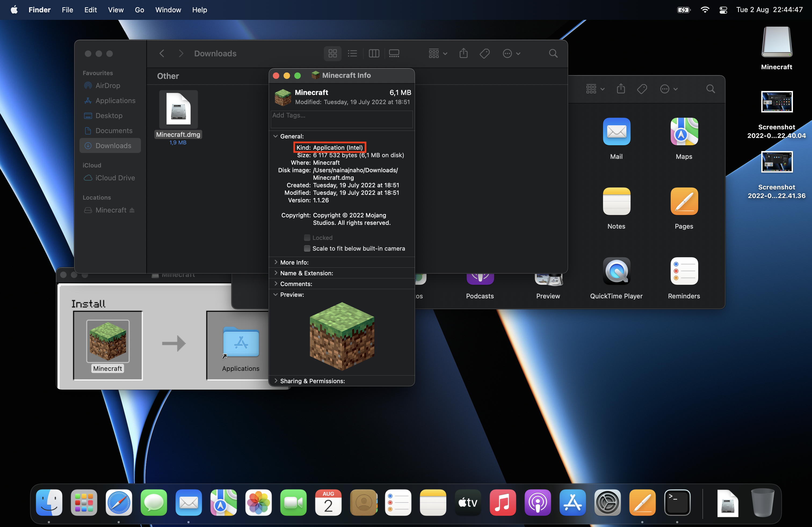Open the View menu
812x527 pixels.
(x=116, y=10)
